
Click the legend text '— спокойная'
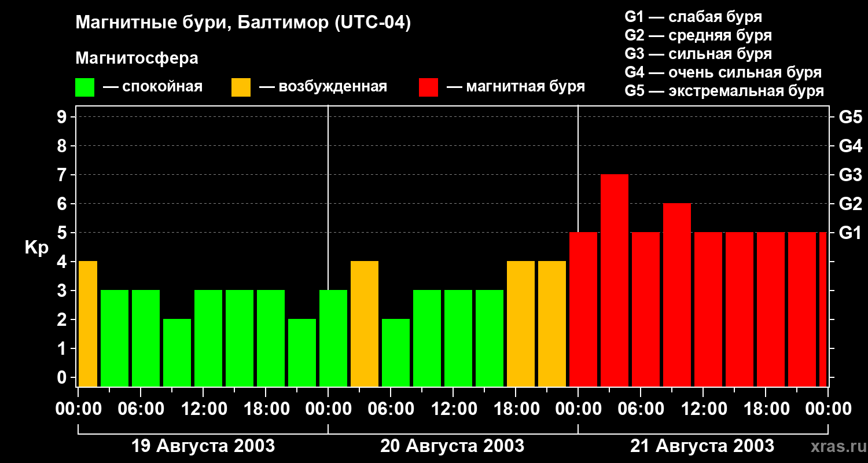click(x=152, y=87)
